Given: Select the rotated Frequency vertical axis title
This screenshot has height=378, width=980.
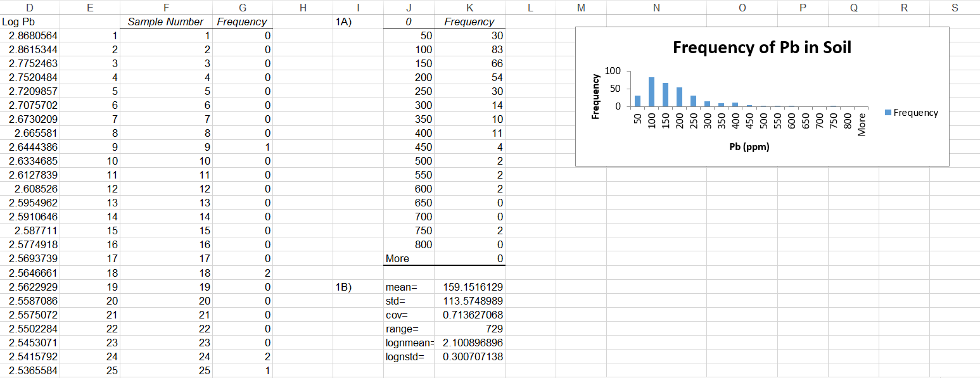Looking at the screenshot, I should [x=595, y=97].
